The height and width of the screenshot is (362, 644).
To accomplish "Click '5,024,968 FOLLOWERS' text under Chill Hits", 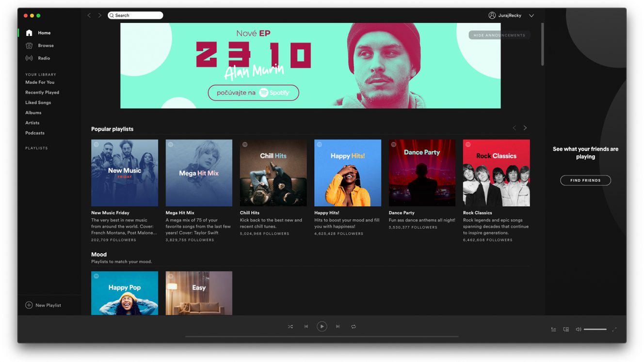I will pos(264,234).
